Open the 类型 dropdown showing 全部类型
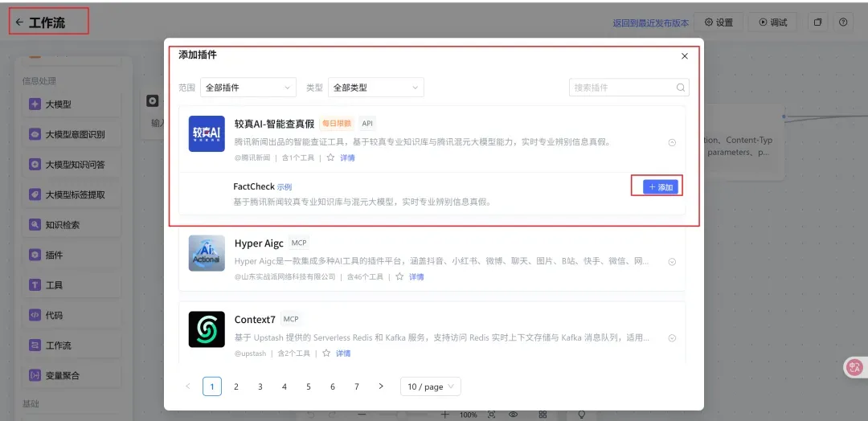 [375, 88]
